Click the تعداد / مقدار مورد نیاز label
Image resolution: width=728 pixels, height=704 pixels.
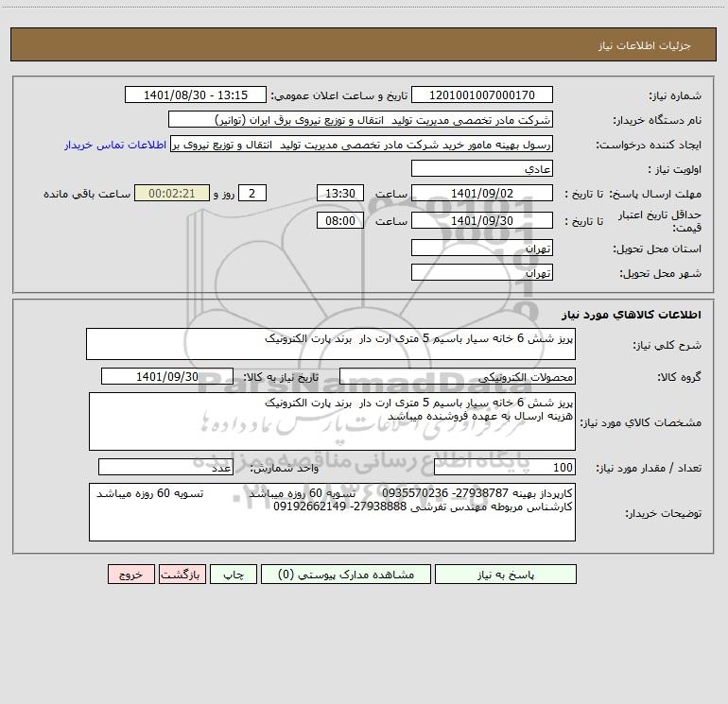point(649,468)
